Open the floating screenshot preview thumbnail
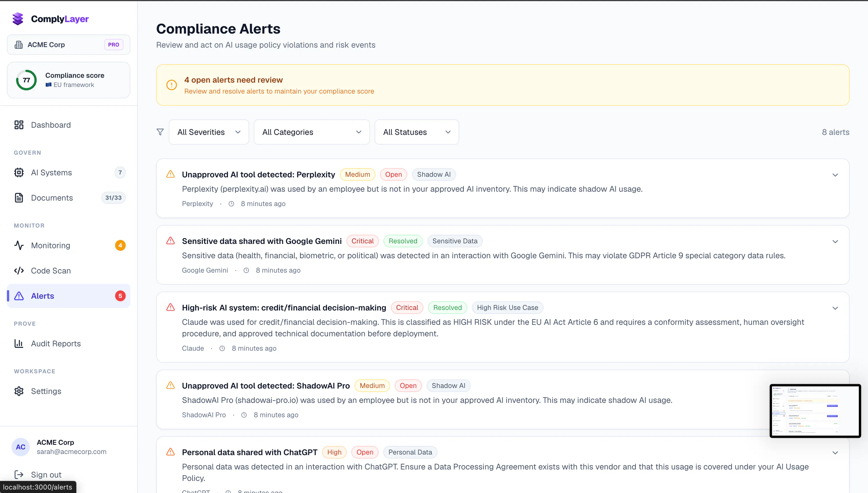Image resolution: width=868 pixels, height=493 pixels. pyautogui.click(x=815, y=411)
